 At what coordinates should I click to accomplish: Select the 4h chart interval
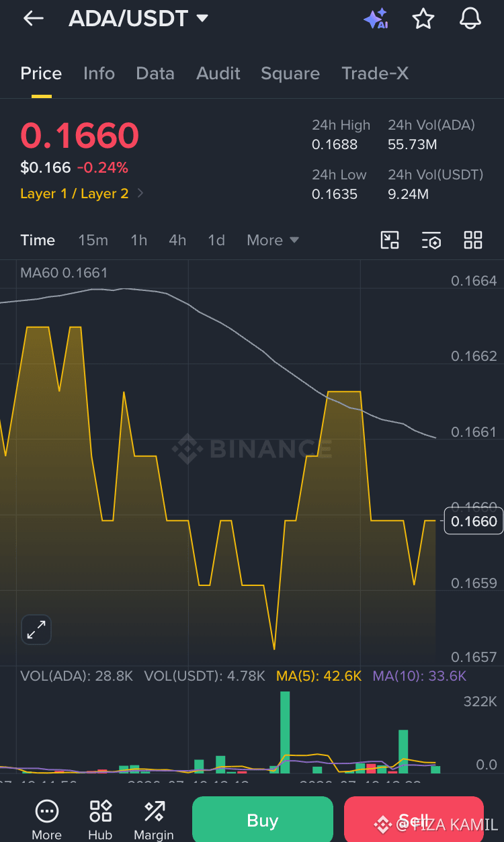(x=177, y=240)
